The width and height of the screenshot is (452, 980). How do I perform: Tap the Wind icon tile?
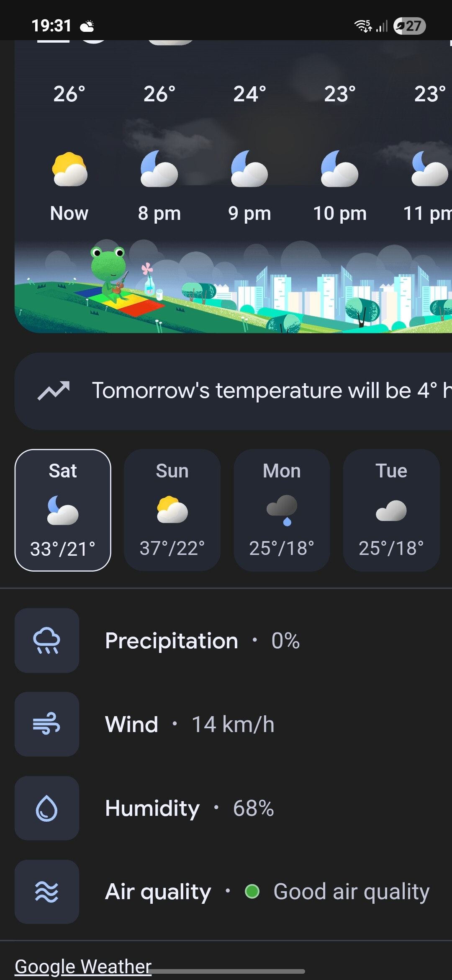coord(47,724)
